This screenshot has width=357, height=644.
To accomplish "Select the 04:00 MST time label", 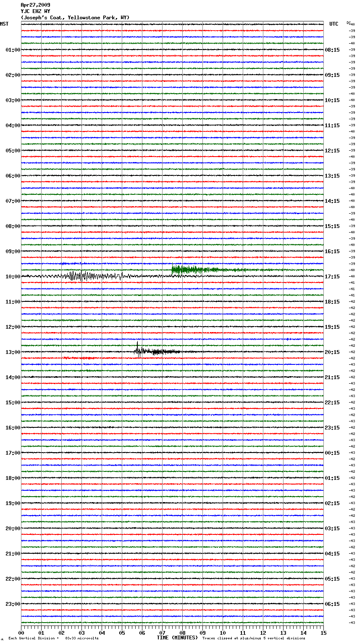I will click(x=13, y=126).
